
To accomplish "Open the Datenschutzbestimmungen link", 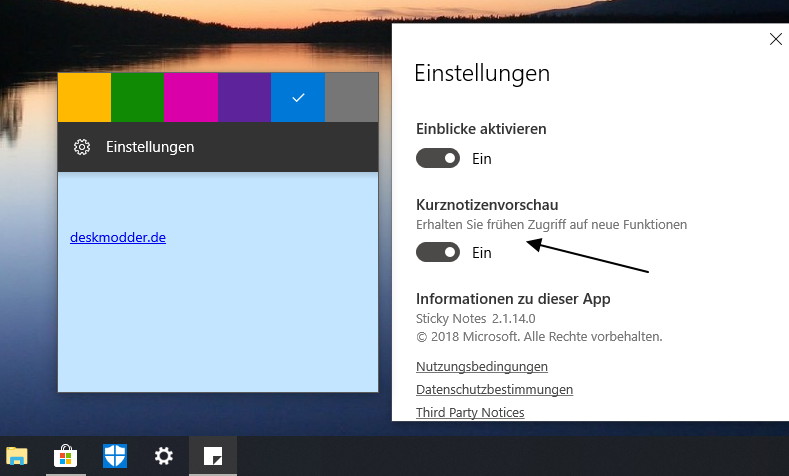I will [x=494, y=389].
